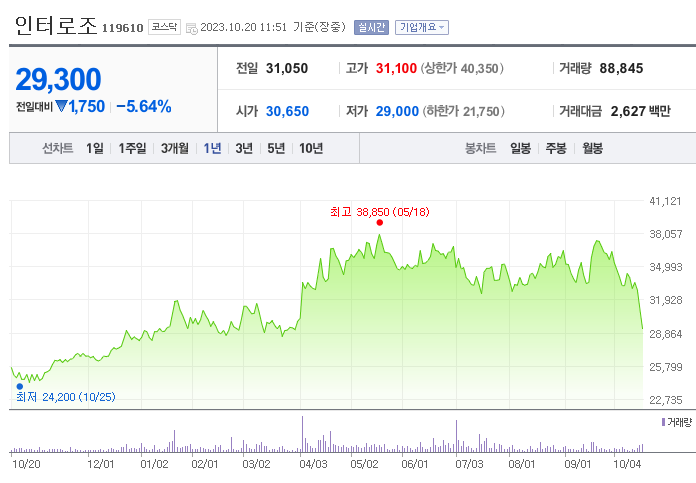Click the 봉차트 candle chart label
696x483 pixels.
tap(480, 148)
